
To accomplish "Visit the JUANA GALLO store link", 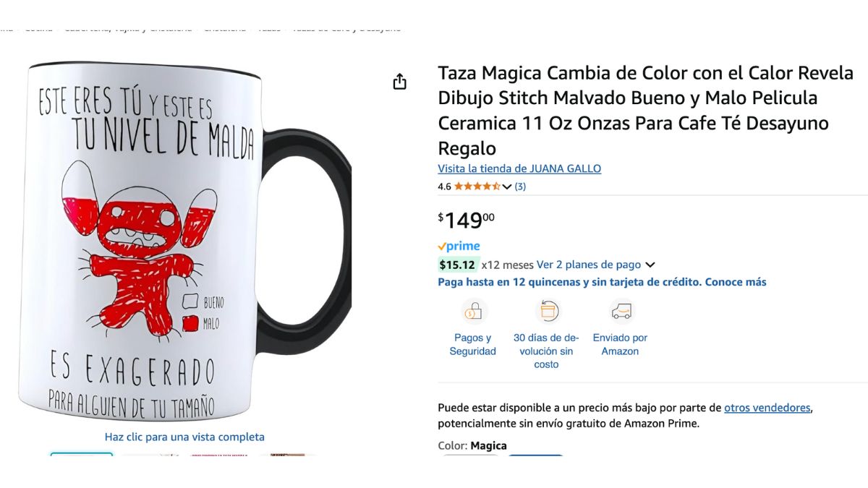I will pyautogui.click(x=519, y=168).
